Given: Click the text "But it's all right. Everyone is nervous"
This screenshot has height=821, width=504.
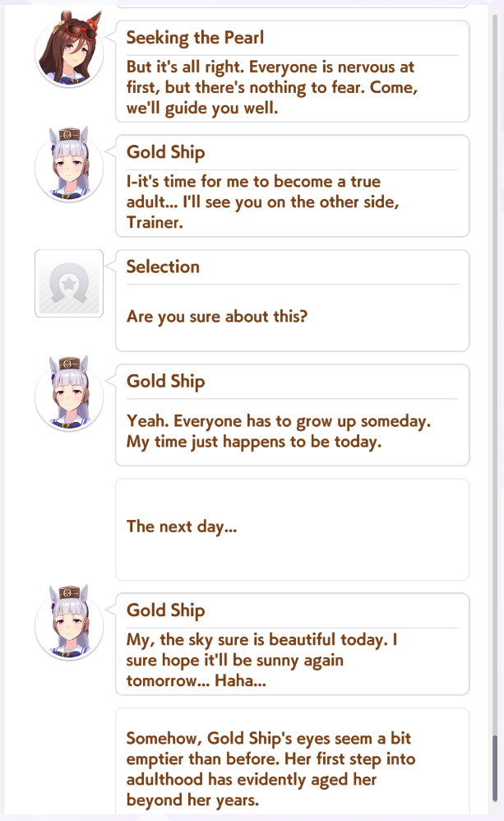Looking at the screenshot, I should [270, 67].
